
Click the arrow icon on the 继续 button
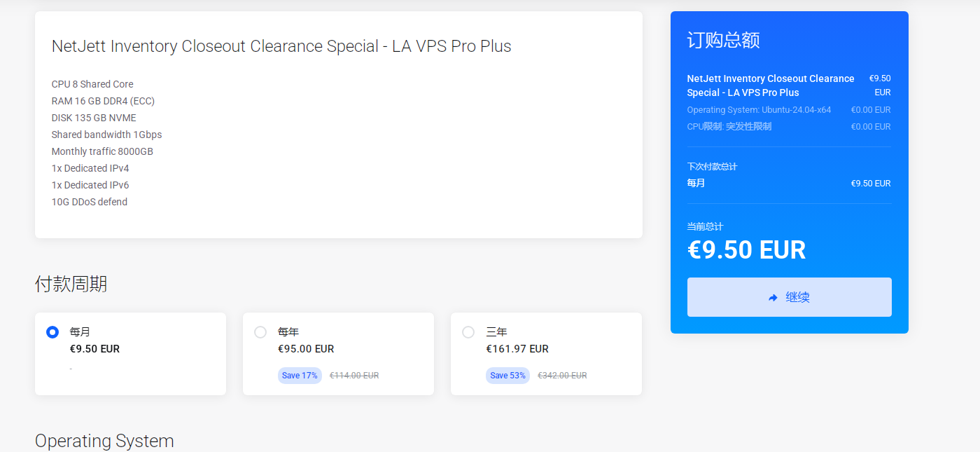coord(773,298)
